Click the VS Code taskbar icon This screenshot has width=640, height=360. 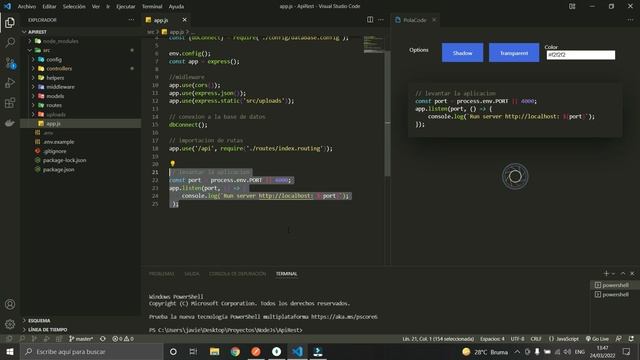297,351
